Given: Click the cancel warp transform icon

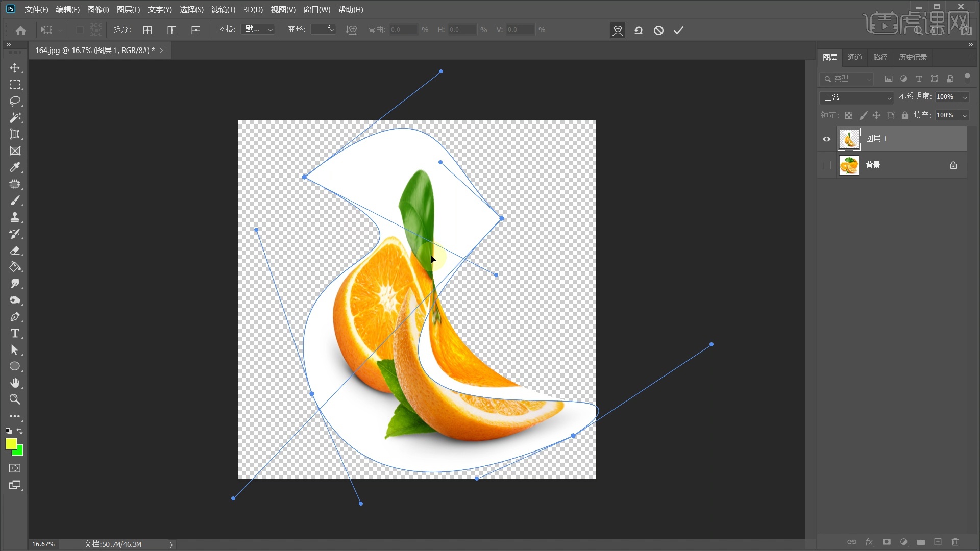Looking at the screenshot, I should pyautogui.click(x=659, y=30).
